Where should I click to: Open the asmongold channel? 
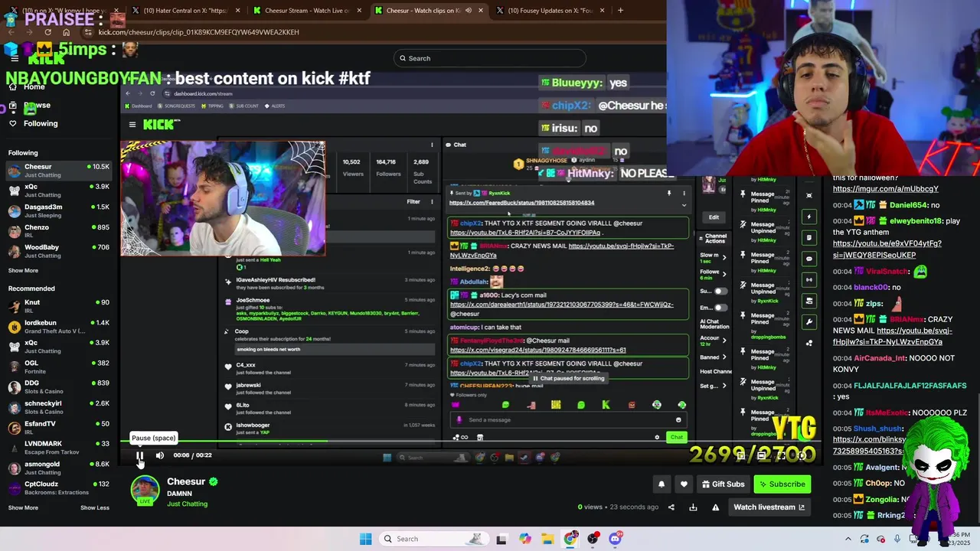tap(59, 468)
